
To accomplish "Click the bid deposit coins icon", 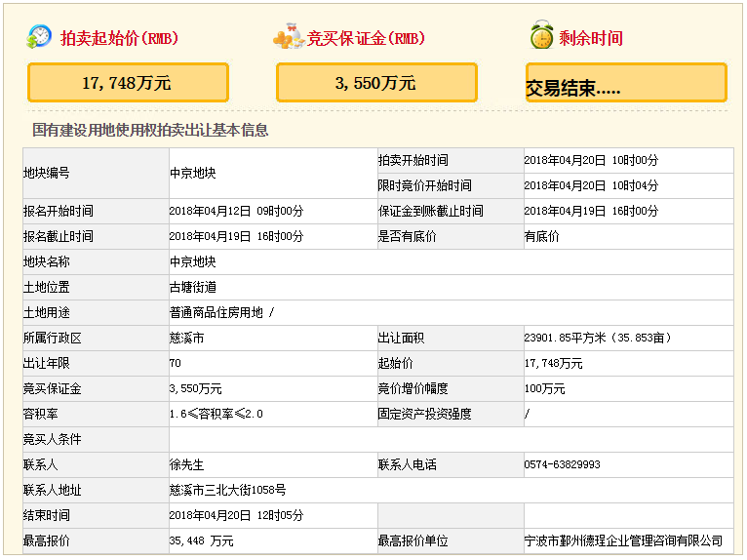I will click(x=288, y=38).
